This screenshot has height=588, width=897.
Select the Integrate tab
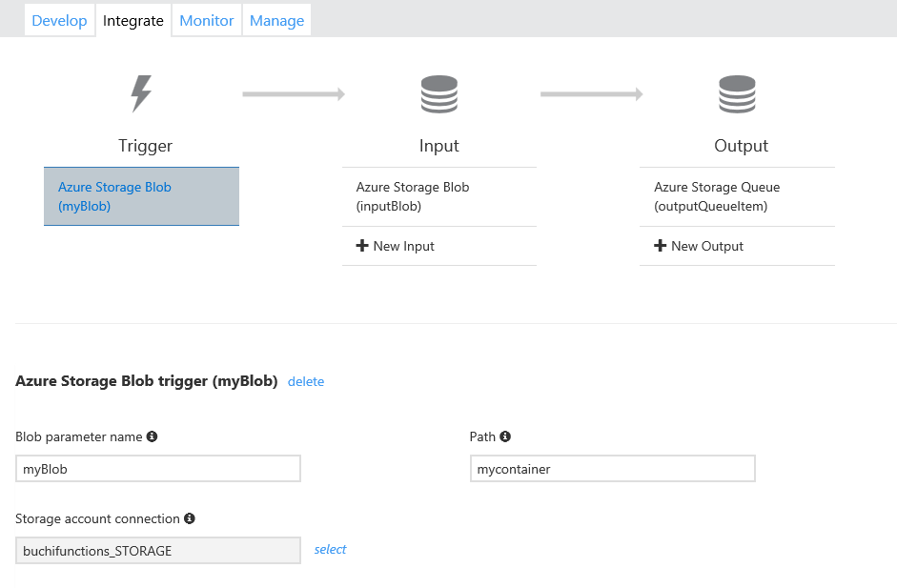click(133, 21)
